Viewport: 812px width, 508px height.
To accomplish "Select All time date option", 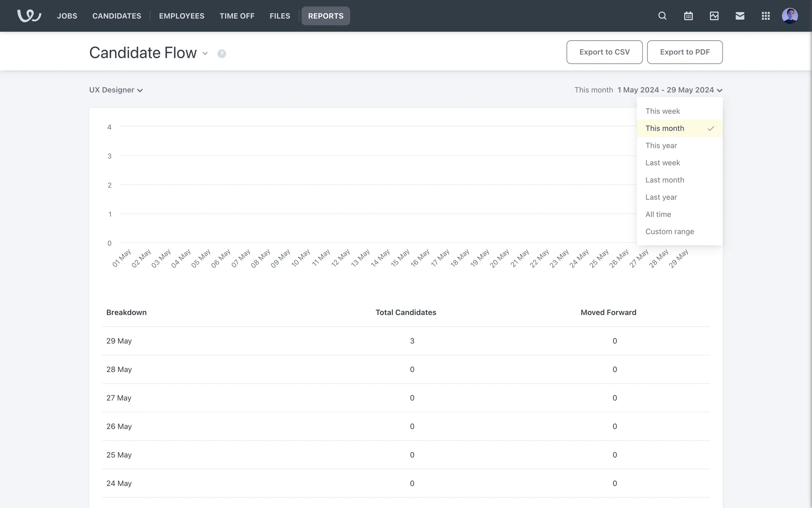I will point(658,214).
